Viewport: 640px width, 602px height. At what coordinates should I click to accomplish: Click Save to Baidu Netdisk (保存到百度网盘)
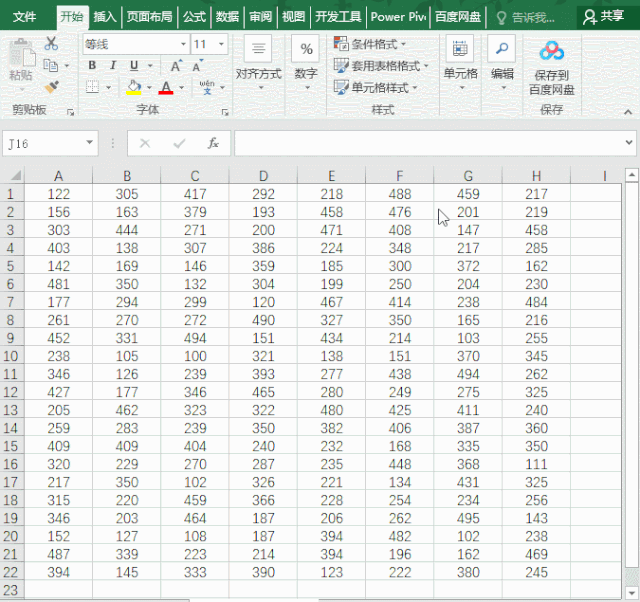click(552, 68)
